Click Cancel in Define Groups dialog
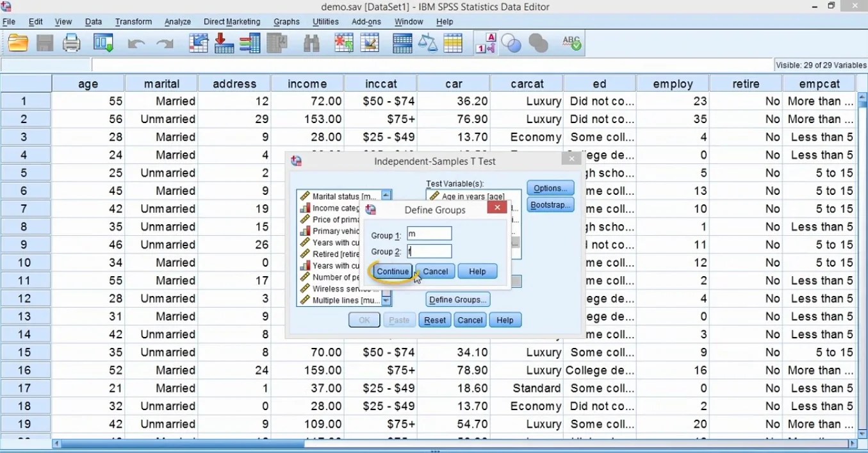Viewport: 868px width, 453px height. pos(436,272)
